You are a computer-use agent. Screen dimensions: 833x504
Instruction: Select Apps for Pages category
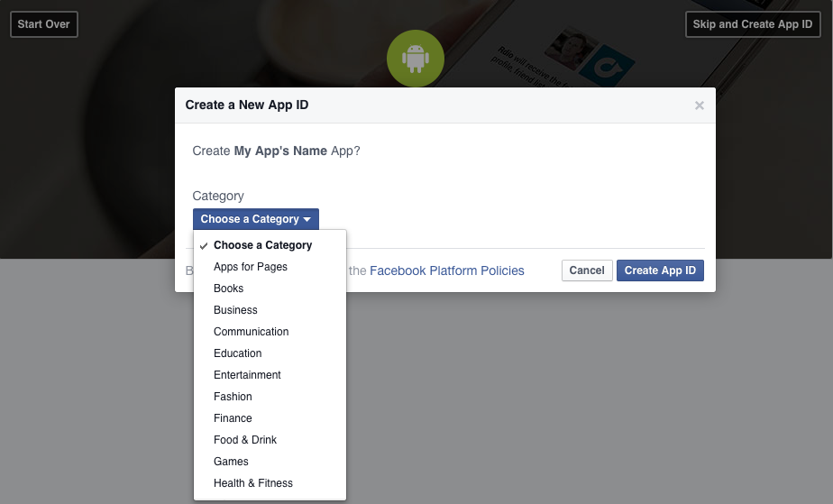click(x=251, y=267)
